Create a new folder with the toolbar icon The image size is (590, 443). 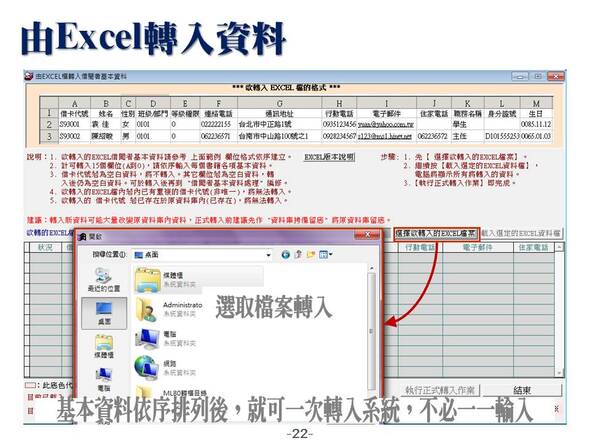click(x=311, y=255)
